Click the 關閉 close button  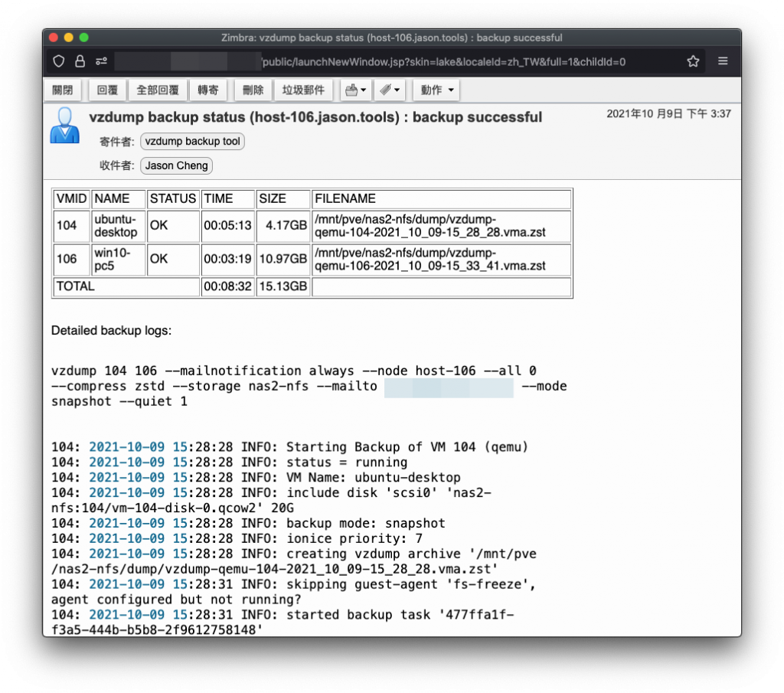point(63,90)
